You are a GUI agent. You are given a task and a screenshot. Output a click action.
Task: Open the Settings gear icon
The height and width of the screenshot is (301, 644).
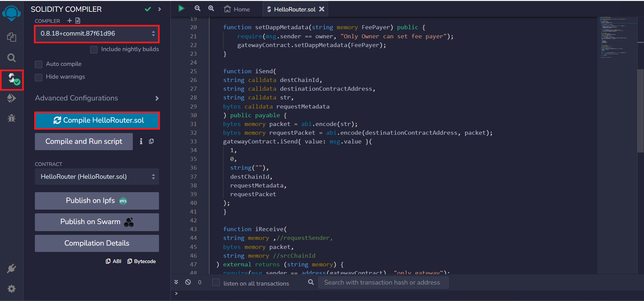point(11,289)
